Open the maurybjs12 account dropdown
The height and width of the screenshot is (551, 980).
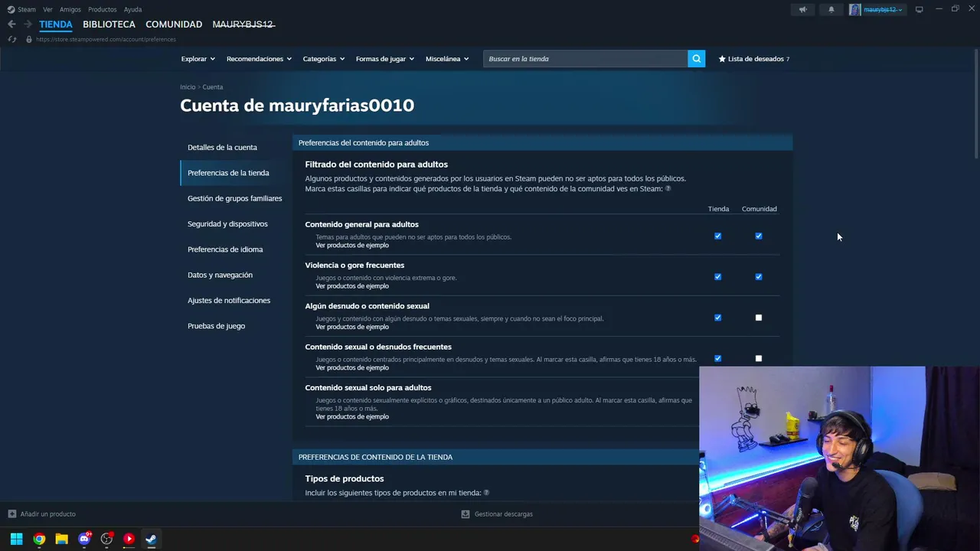coord(883,10)
